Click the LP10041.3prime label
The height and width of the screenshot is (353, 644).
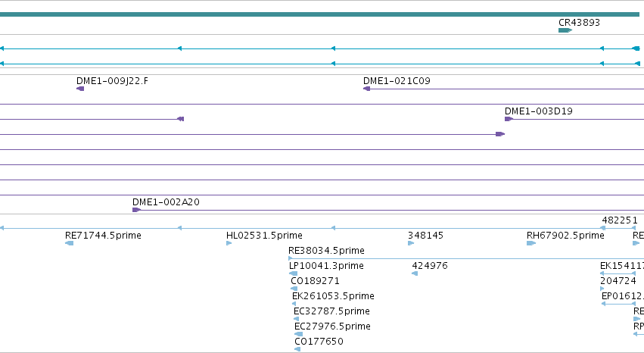[326, 266]
